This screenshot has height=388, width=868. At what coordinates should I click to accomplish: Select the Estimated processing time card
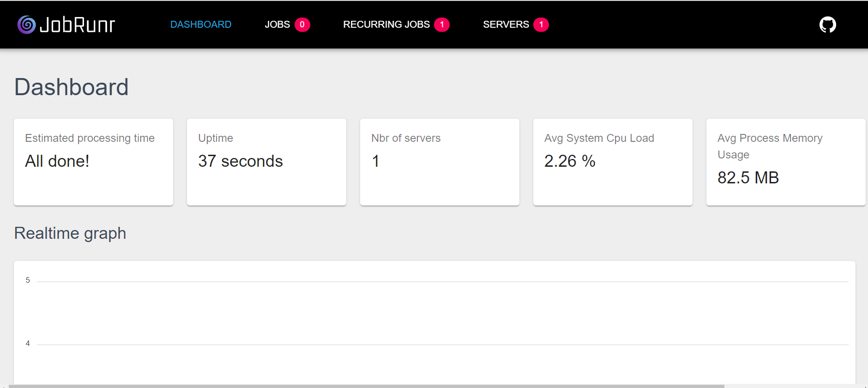(x=93, y=162)
